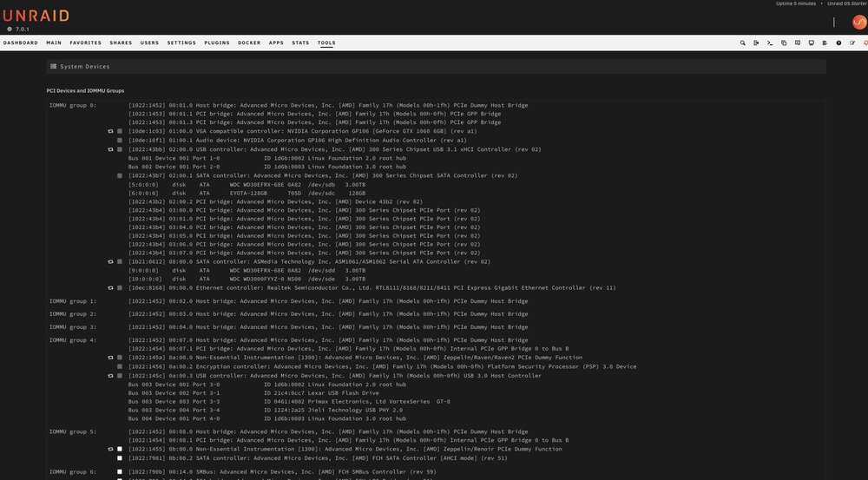Click the /dev/sdb WDC WD30EFRX disk row
The width and height of the screenshot is (868, 480).
coord(247,185)
